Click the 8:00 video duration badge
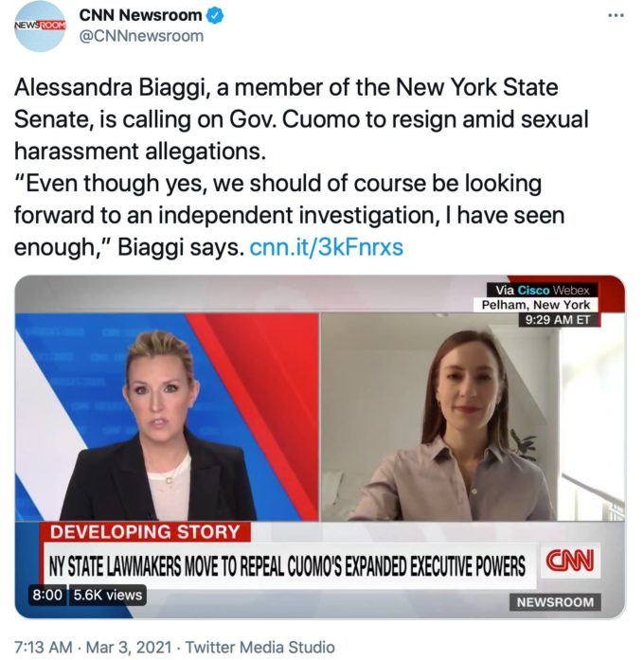The height and width of the screenshot is (660, 644). pyautogui.click(x=47, y=595)
